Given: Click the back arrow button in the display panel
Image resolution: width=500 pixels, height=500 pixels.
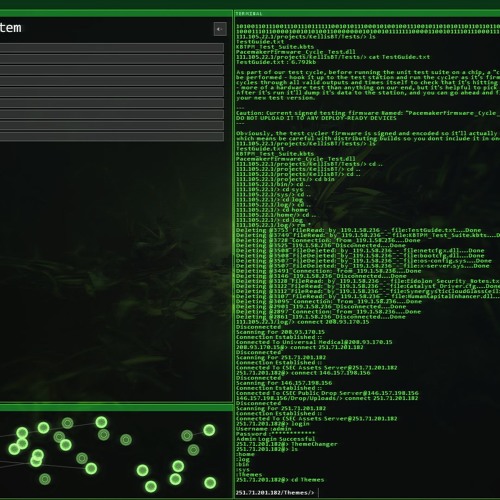Looking at the screenshot, I should [x=220, y=29].
